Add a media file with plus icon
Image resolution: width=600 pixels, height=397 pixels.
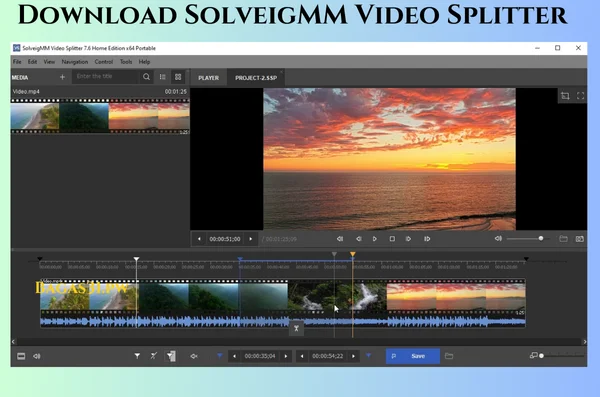[x=62, y=77]
